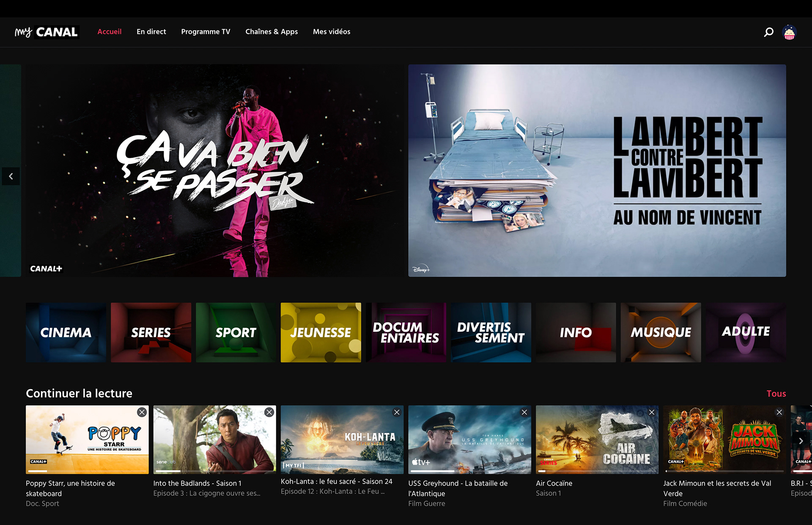Click Into the Badlands progress bar
This screenshot has width=812, height=525.
click(214, 471)
